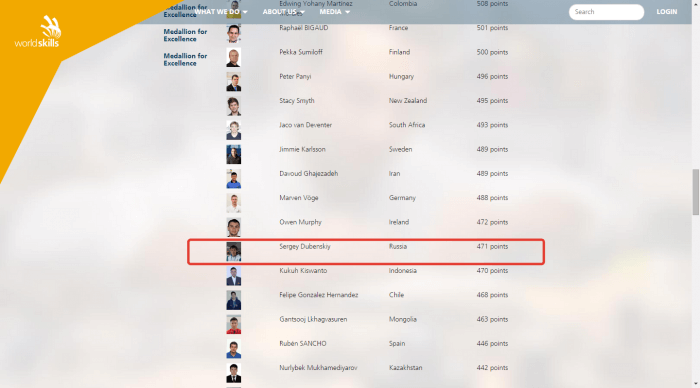Click the score 501 points

[x=492, y=28]
